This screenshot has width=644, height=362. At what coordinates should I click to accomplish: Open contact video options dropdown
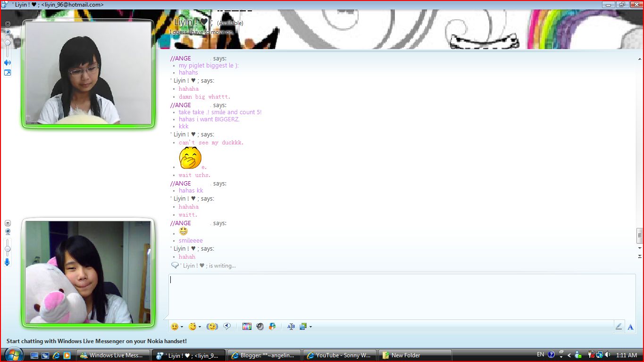point(8,24)
